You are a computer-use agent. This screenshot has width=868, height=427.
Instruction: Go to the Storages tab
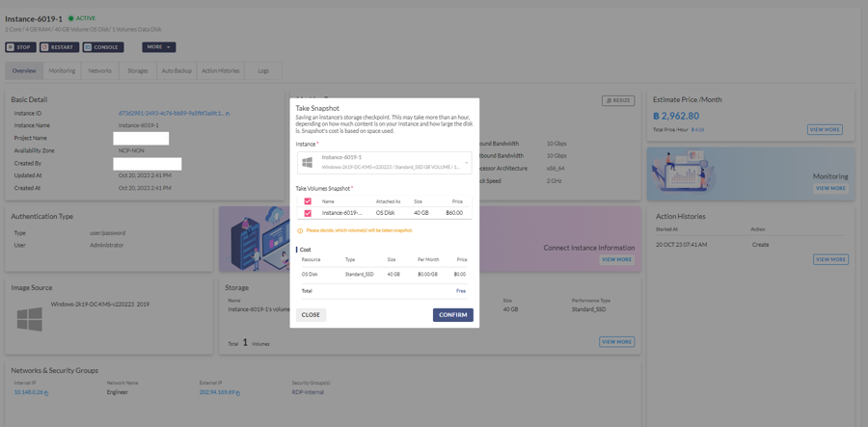(x=138, y=71)
